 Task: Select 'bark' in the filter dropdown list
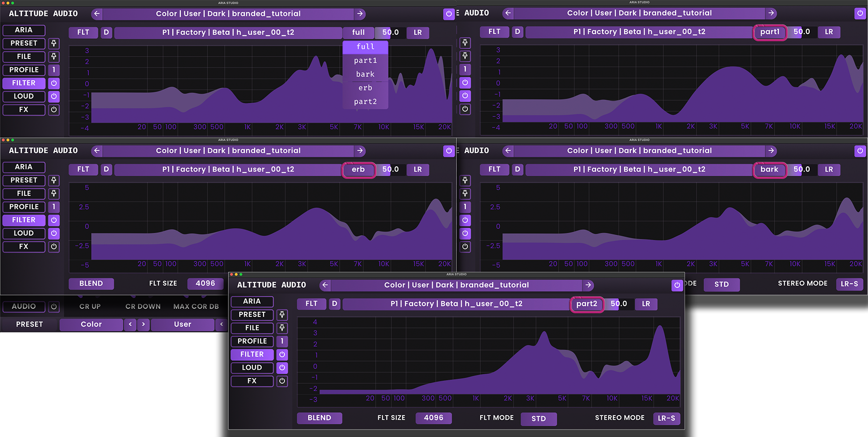[x=365, y=74]
